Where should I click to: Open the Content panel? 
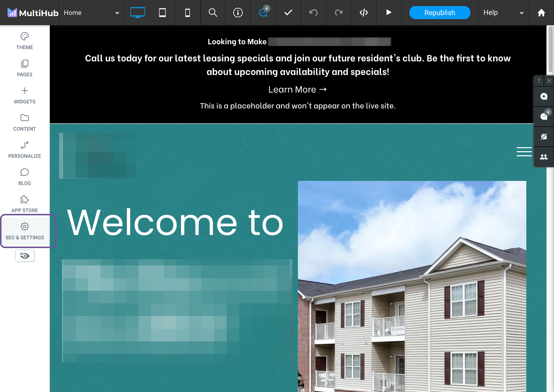[25, 123]
